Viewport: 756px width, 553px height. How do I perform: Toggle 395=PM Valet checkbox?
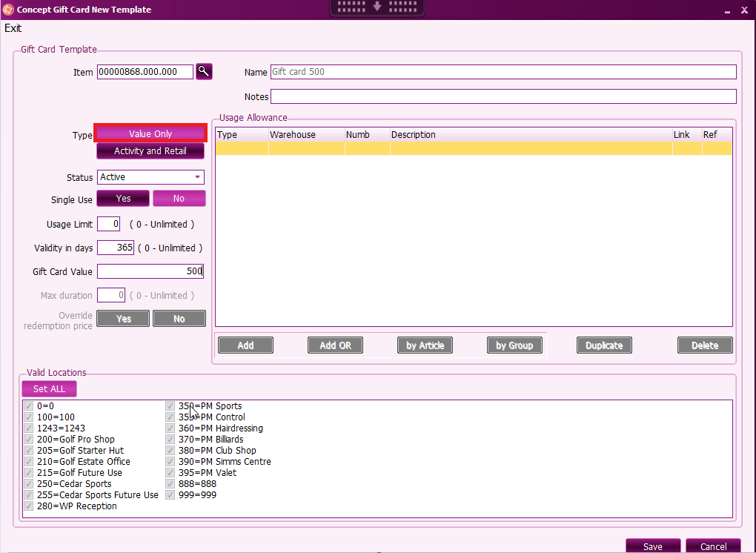tap(170, 472)
